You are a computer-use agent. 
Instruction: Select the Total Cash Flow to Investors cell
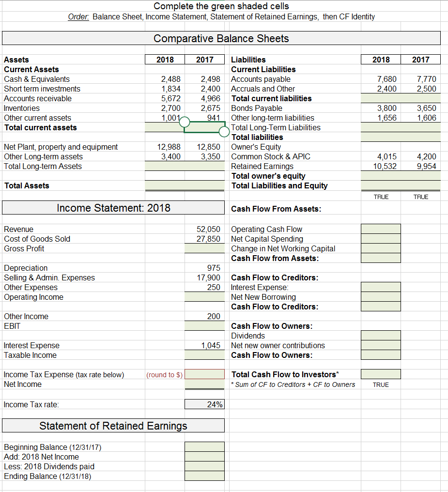(x=381, y=374)
